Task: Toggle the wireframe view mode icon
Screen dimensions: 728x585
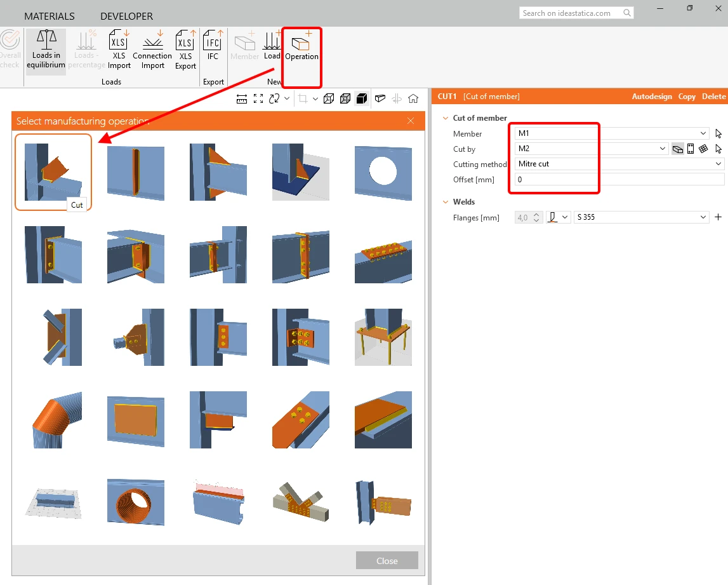Action: click(329, 98)
